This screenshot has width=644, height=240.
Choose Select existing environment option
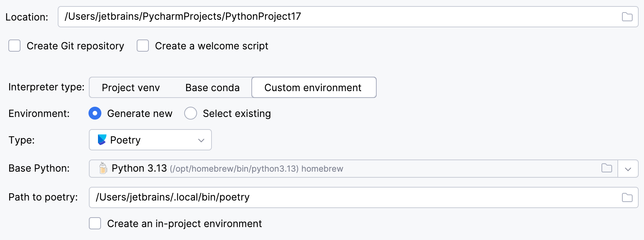[x=191, y=113]
